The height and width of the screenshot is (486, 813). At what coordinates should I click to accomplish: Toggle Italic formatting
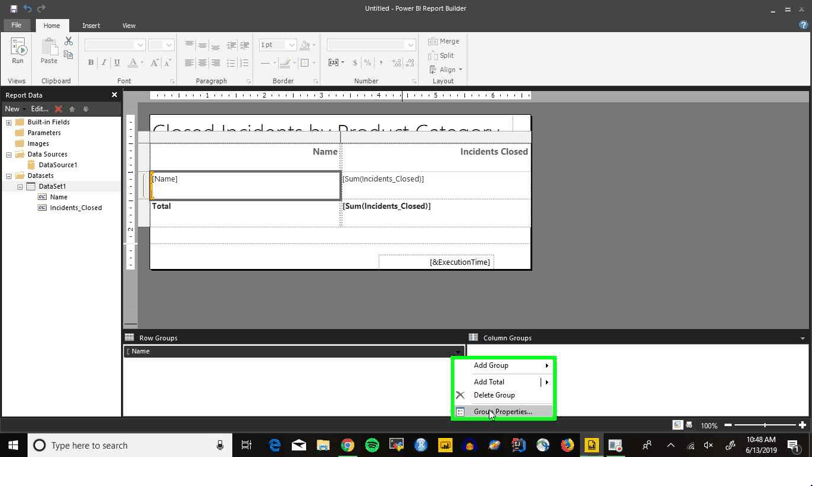[104, 62]
